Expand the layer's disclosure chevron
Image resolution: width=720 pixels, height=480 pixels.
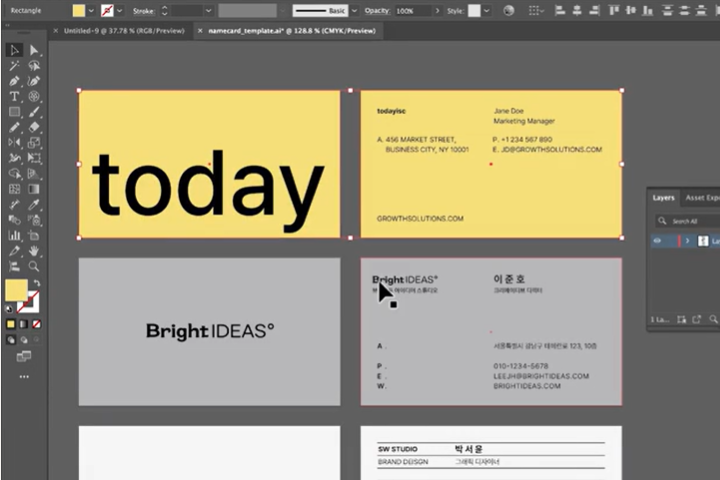[687, 241]
